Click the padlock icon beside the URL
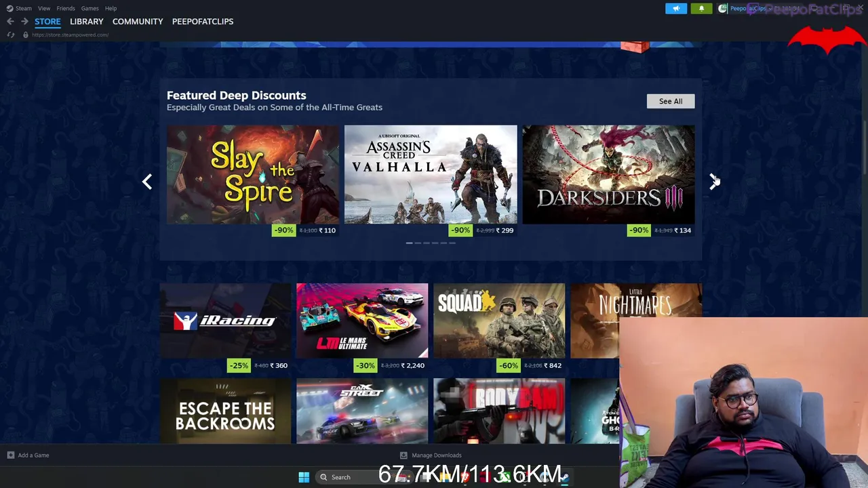This screenshot has width=868, height=488. point(25,35)
